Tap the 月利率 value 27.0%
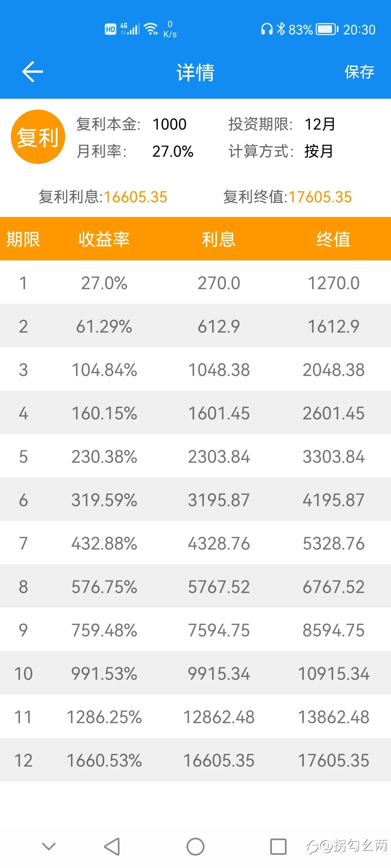This screenshot has height=868, width=391. 173,151
